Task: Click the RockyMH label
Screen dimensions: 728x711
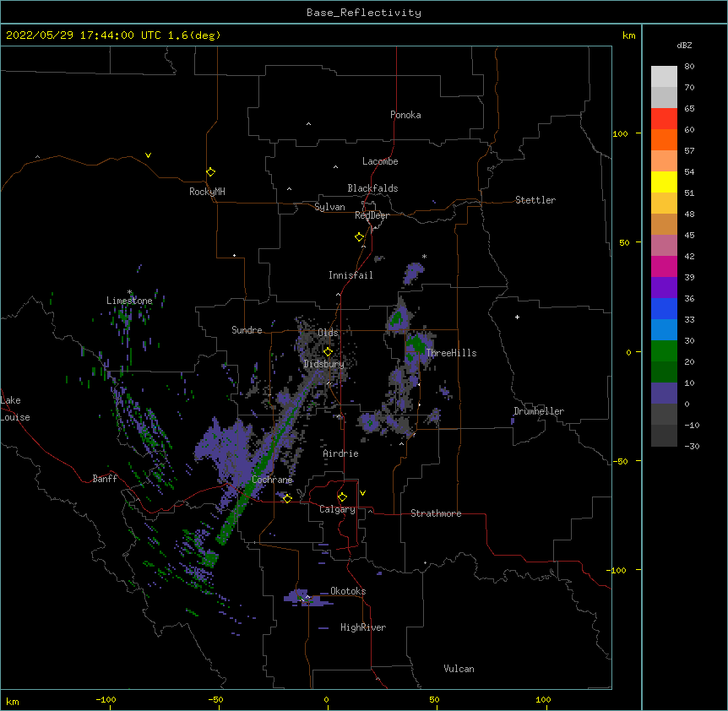Action: point(207,192)
